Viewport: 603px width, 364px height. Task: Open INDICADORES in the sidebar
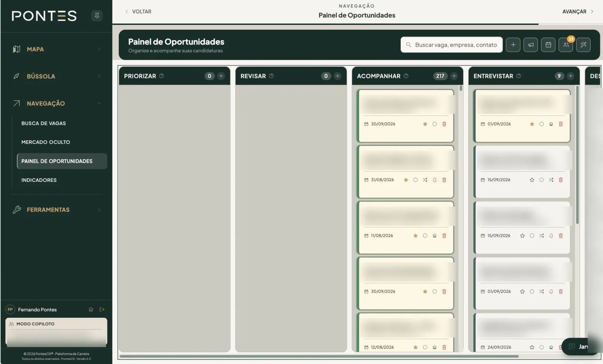(x=39, y=180)
